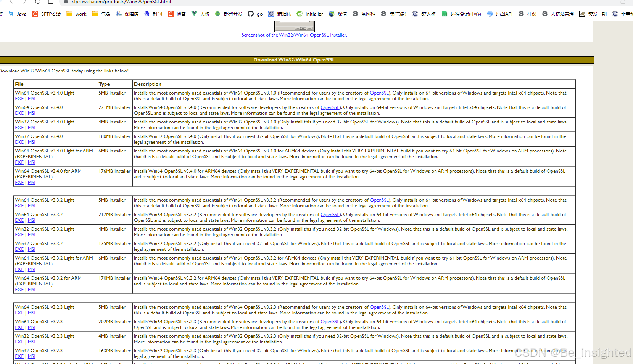Image resolution: width=633 pixels, height=364 pixels.
Task: Open the 大桥 bookmark
Action: pyautogui.click(x=200, y=14)
